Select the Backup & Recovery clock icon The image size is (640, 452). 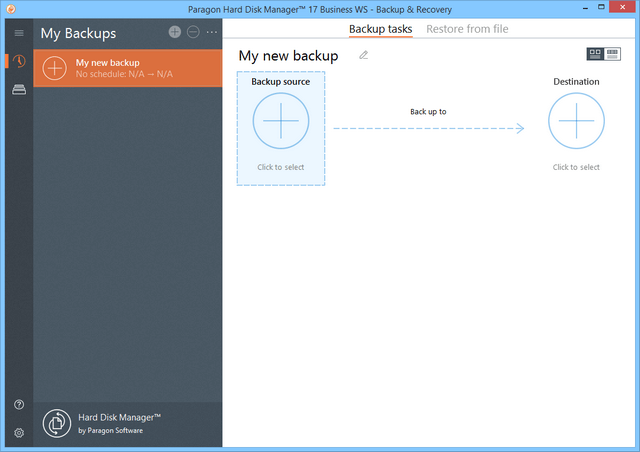pyautogui.click(x=18, y=62)
